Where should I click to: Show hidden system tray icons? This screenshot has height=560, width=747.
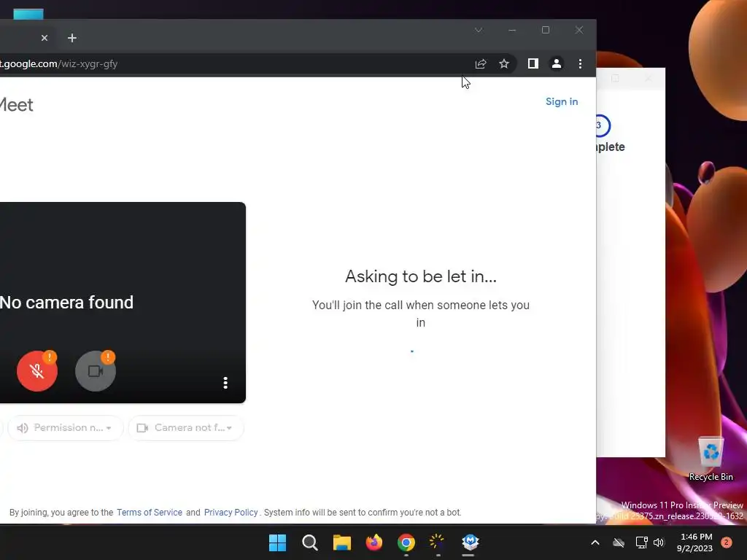(x=595, y=542)
